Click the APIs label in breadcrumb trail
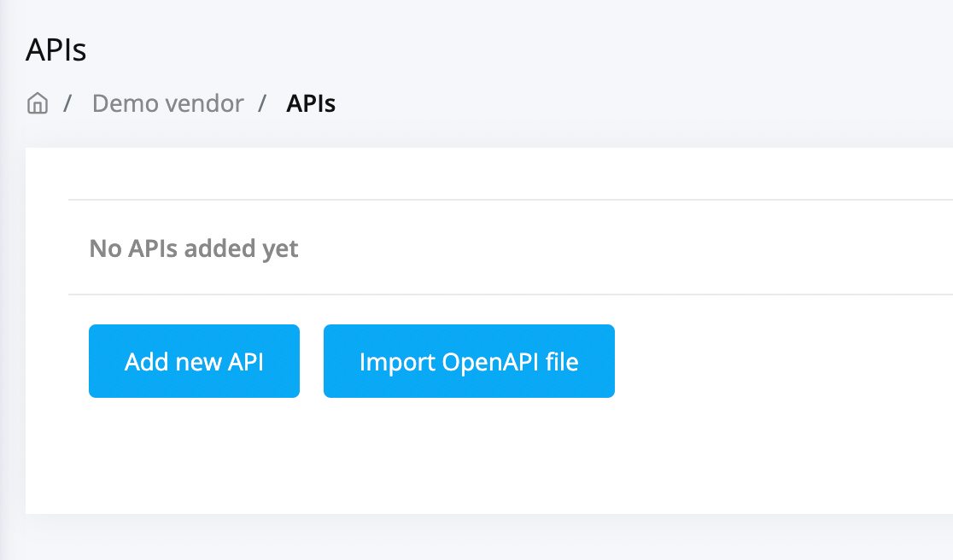Viewport: 953px width, 560px height. coord(311,102)
